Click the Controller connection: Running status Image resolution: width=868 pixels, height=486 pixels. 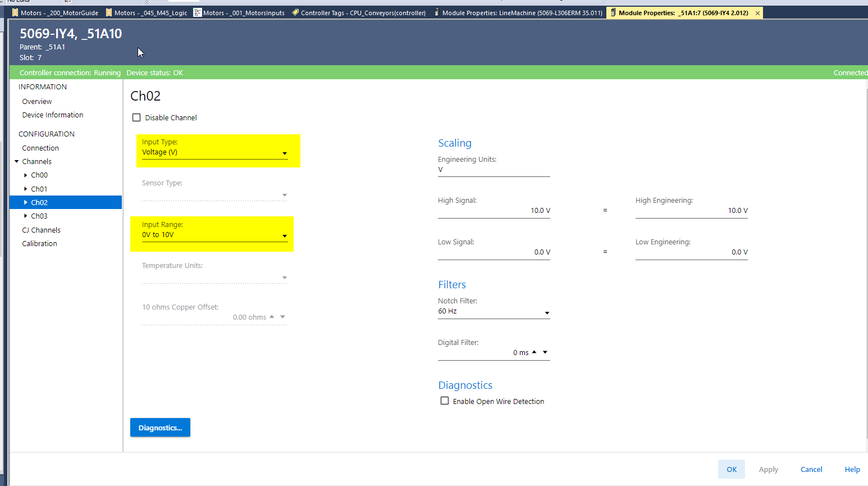point(70,73)
